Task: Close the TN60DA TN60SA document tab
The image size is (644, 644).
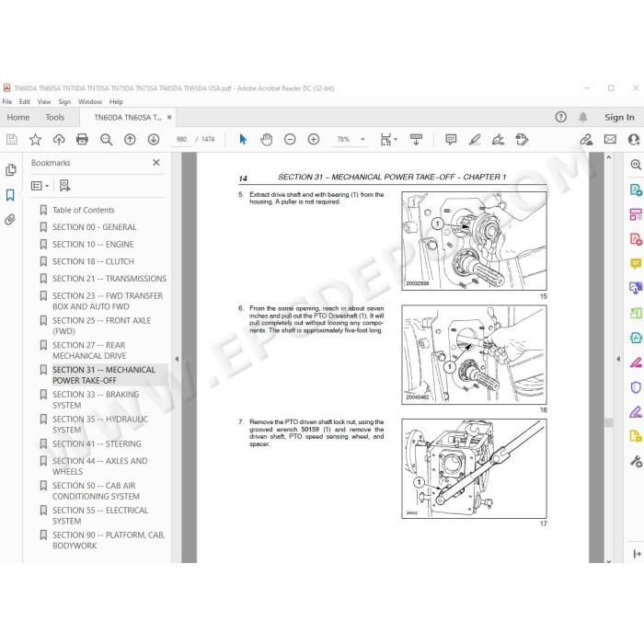Action: [x=169, y=117]
